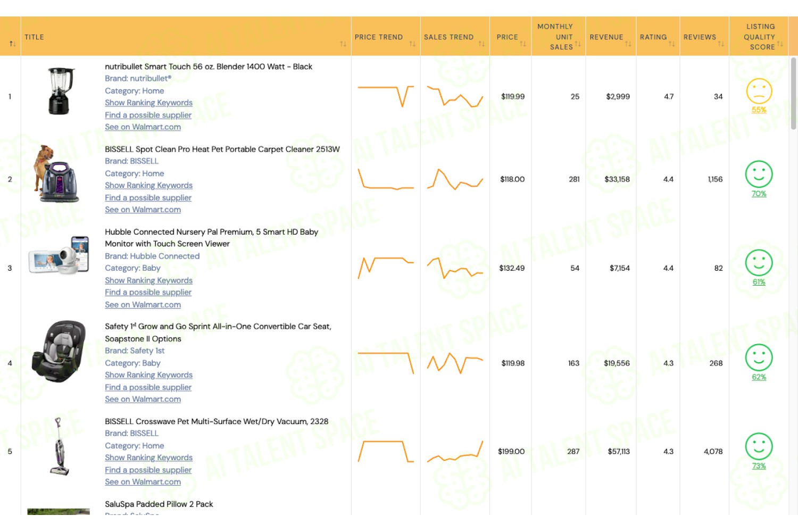Open the 70% listing quality score link
Image resolution: width=798 pixels, height=532 pixels.
[x=759, y=194]
